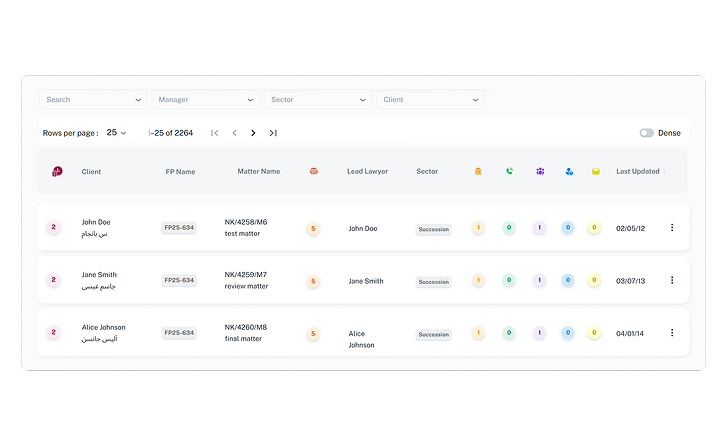Expand the Manager filter dropdown

click(x=205, y=100)
